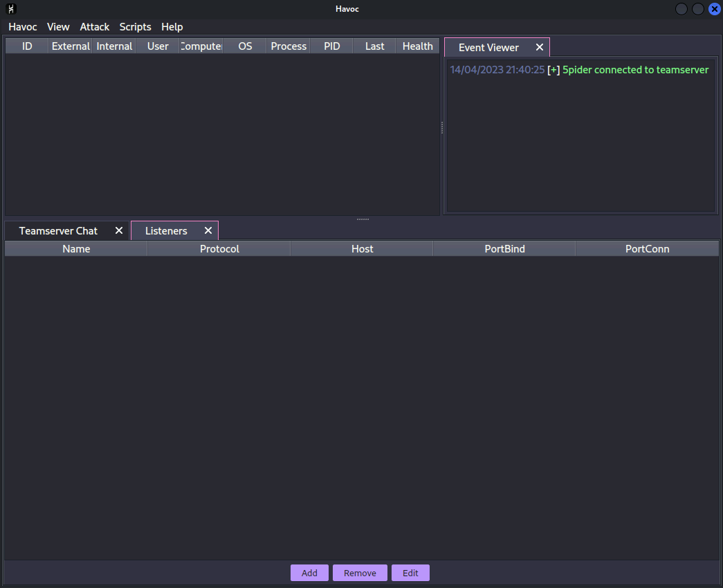723x588 pixels.
Task: Sort sessions by Internal column header
Action: pyautogui.click(x=114, y=46)
